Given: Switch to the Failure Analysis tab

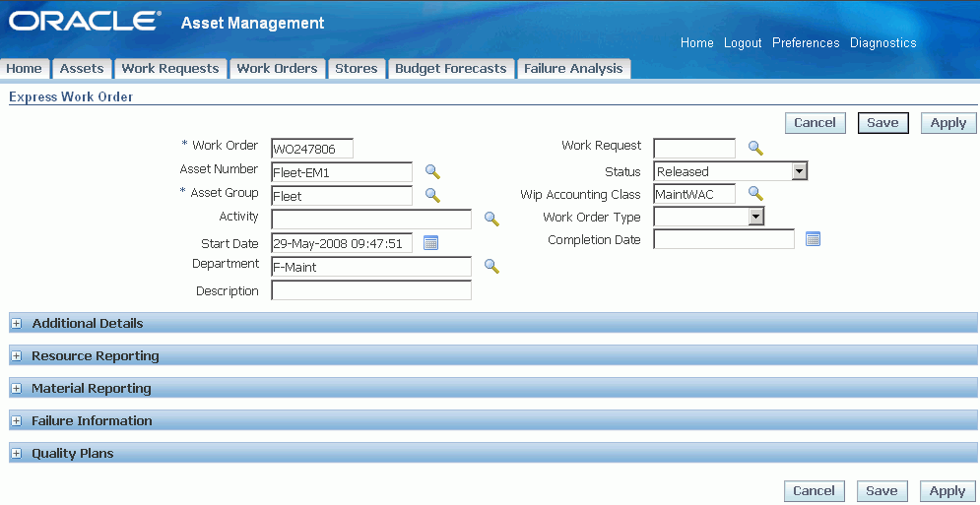Looking at the screenshot, I should coord(573,69).
